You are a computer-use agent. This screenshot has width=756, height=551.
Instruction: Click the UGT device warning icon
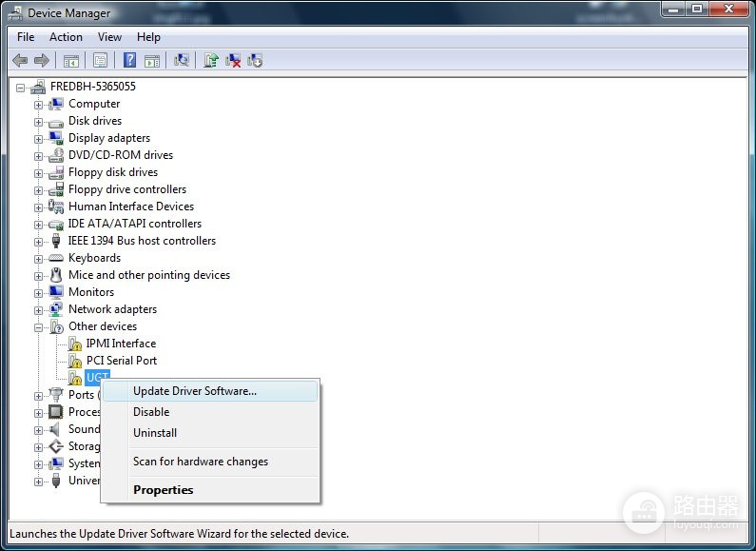point(75,378)
